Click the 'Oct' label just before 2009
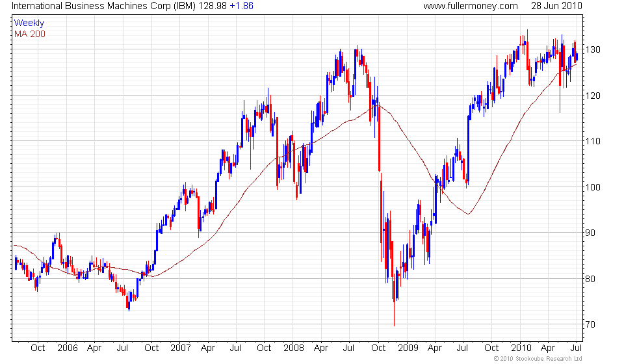Viewport: 637px width, 364px height. coord(378,348)
